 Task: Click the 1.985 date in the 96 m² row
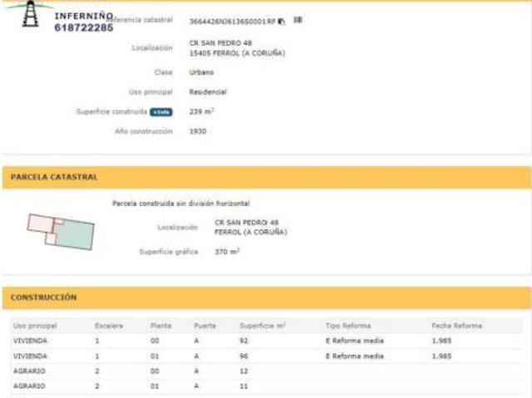(x=441, y=356)
